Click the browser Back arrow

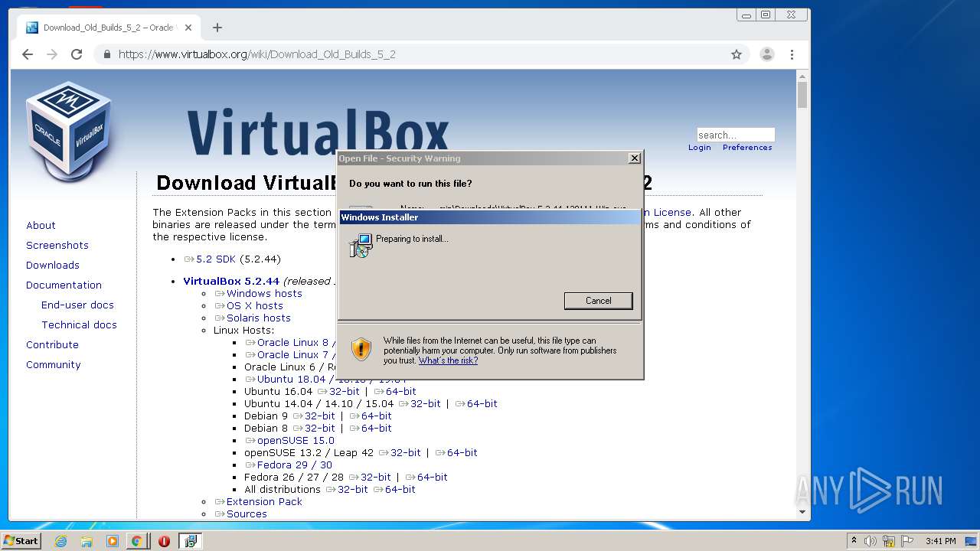click(x=28, y=54)
